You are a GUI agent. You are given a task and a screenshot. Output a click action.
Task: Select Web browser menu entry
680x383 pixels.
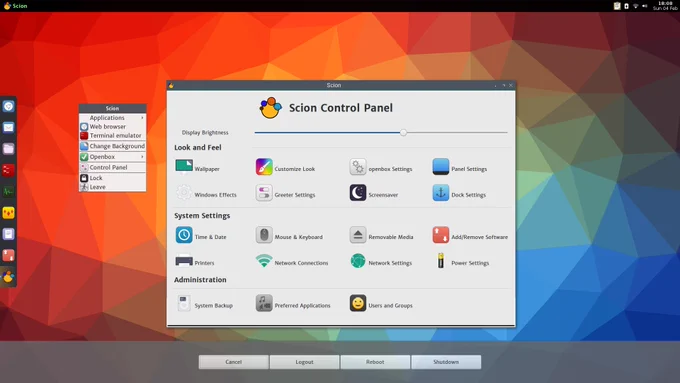[112, 127]
